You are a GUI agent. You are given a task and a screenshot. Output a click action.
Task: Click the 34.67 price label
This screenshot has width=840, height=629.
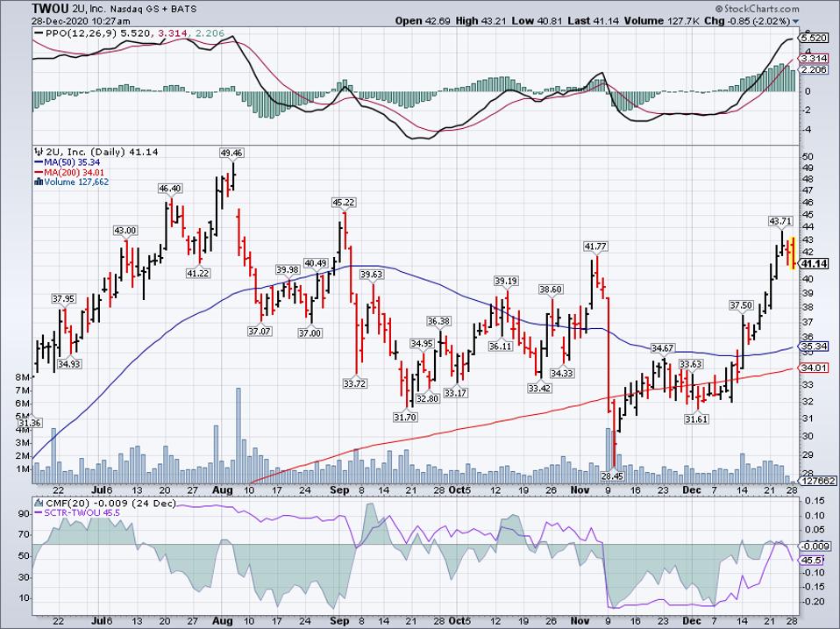(662, 348)
